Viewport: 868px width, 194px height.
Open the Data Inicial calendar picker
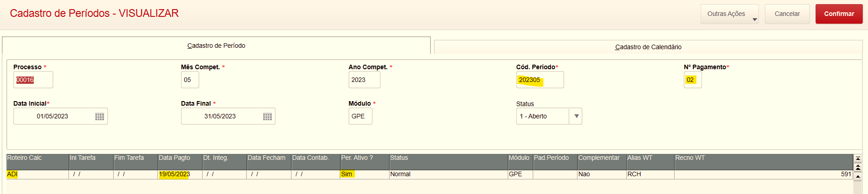99,117
